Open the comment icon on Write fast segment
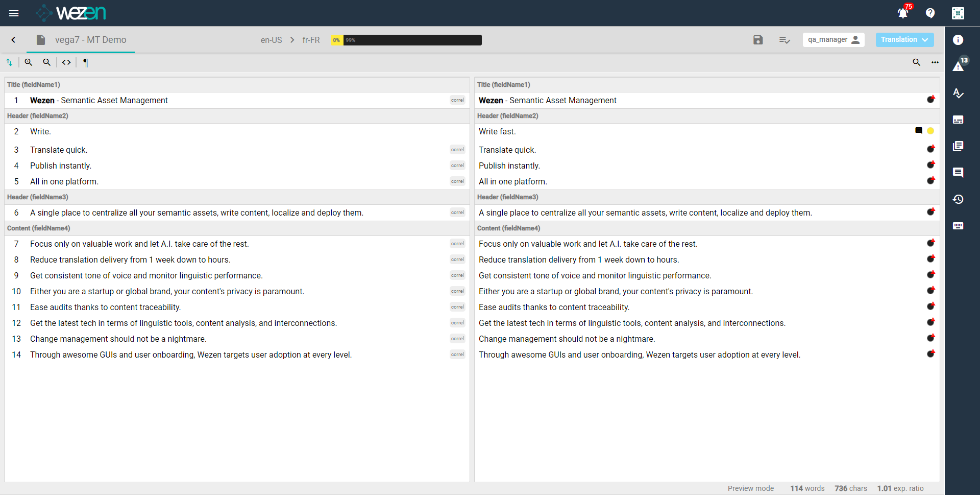Screen dimensions: 980x495 pyautogui.click(x=919, y=131)
